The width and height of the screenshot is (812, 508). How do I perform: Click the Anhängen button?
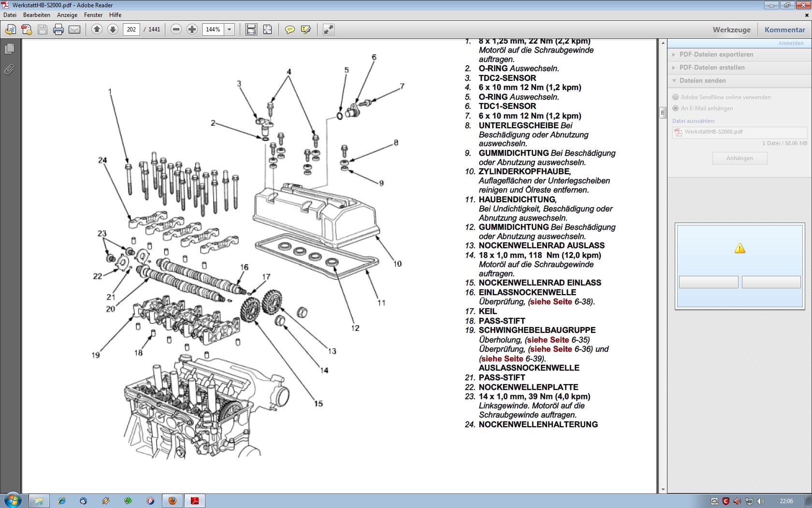click(x=739, y=158)
